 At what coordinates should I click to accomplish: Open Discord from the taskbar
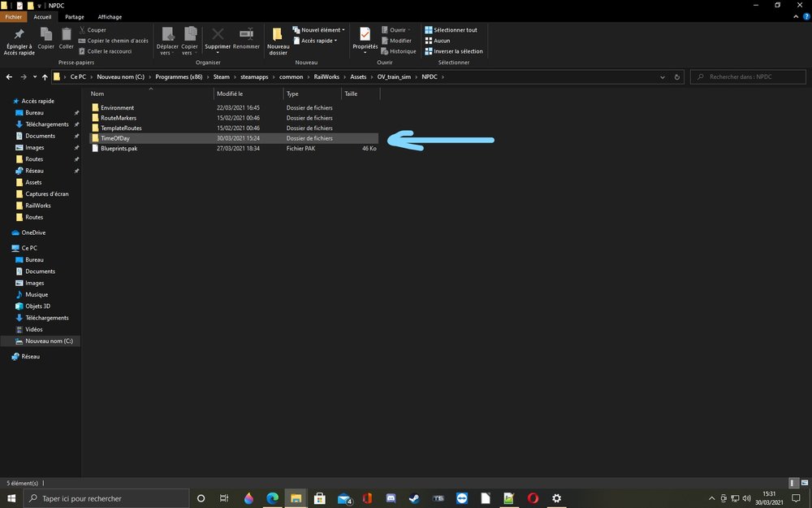pyautogui.click(x=391, y=499)
